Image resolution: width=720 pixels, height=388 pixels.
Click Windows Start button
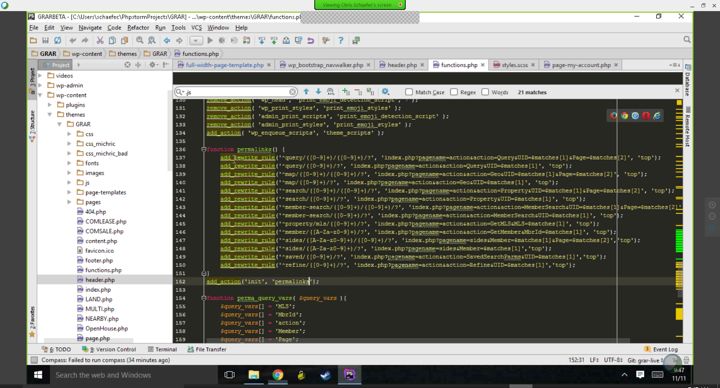click(38, 375)
